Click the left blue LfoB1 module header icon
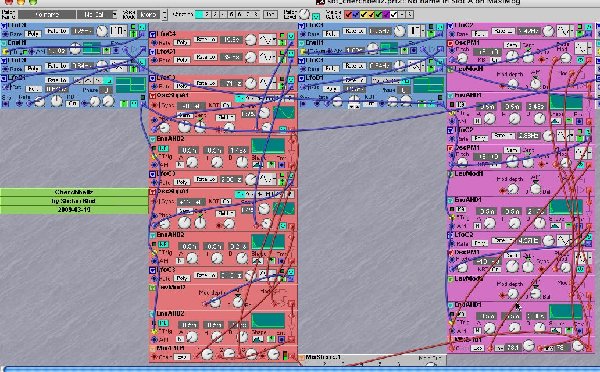This screenshot has height=372, width=600. (x=4, y=78)
